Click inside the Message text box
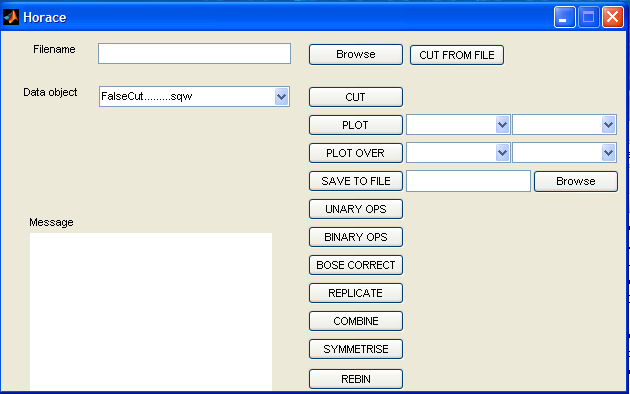This screenshot has width=630, height=394. pyautogui.click(x=151, y=311)
